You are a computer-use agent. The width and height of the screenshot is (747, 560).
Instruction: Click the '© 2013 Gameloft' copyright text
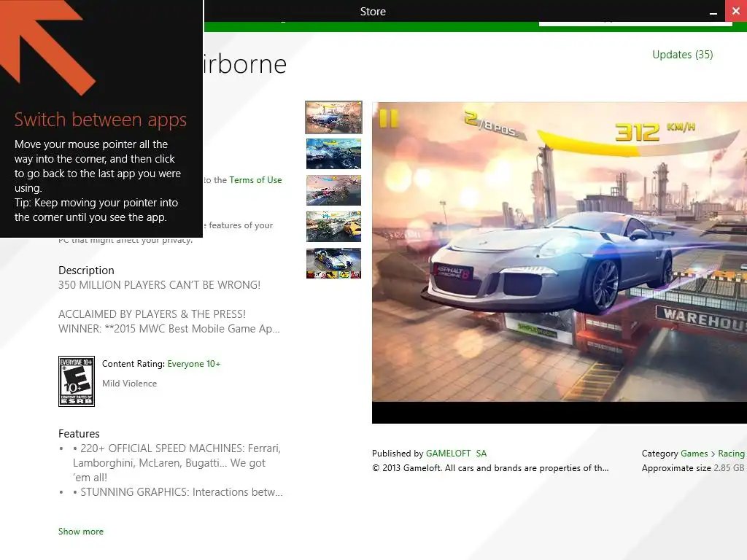pos(490,468)
